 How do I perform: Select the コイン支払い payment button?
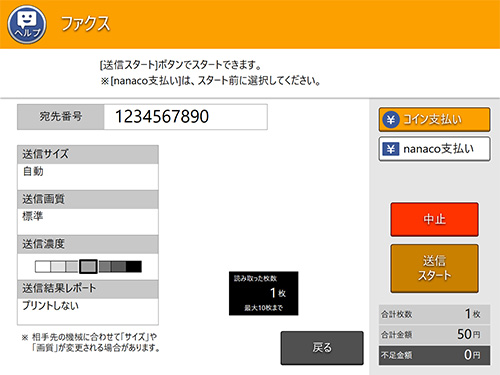(x=434, y=119)
